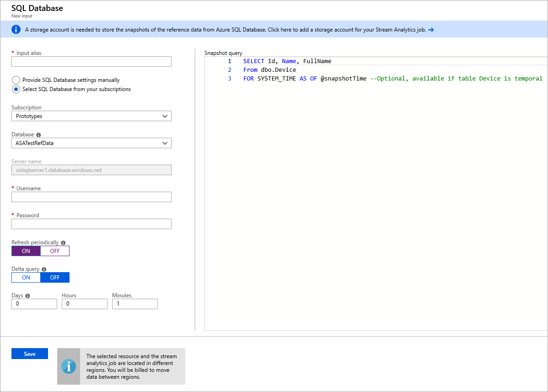Click the info icon beside Refresh periodically

coord(63,242)
